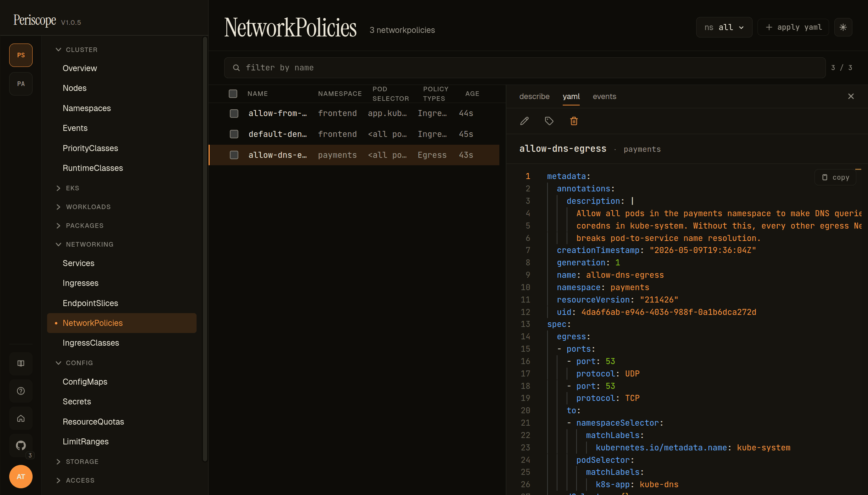This screenshot has height=495, width=868.
Task: Open Namespaces in the sidebar
Action: 122,108
